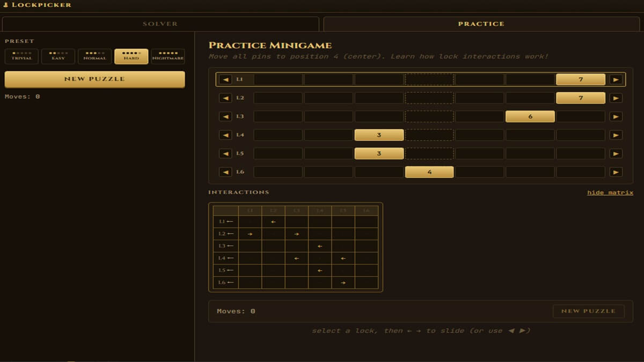
Task: Select lock row label L2
Action: point(240,98)
